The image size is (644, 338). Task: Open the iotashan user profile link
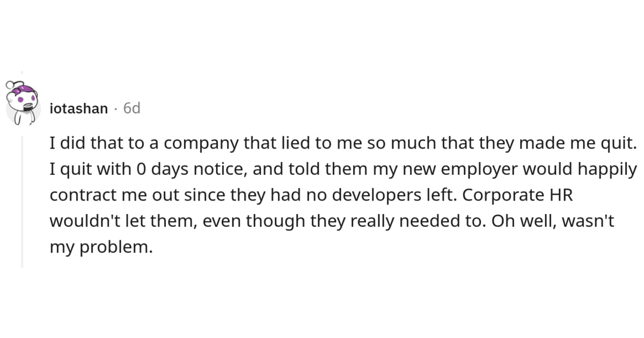78,109
